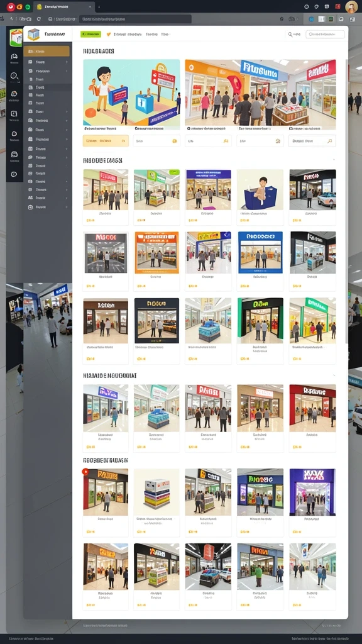Open the crowded mall photo banner
Screen dimensions: 362x644
click(260, 94)
